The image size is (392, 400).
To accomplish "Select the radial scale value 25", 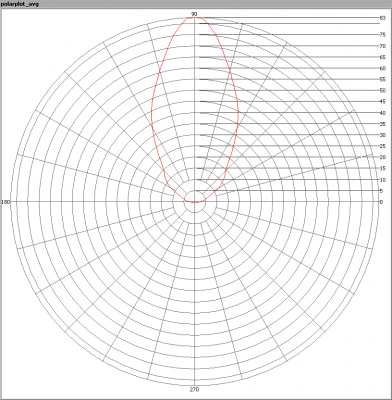I will [x=383, y=146].
